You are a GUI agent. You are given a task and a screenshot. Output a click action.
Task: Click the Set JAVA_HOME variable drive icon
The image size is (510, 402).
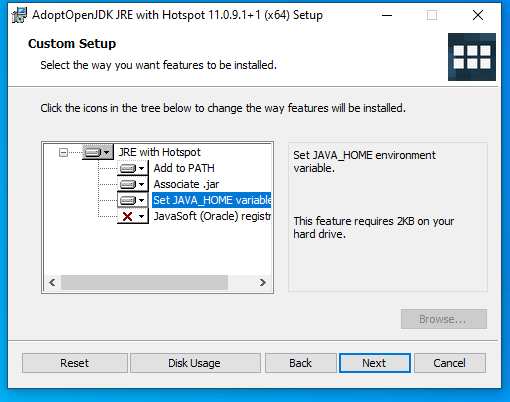coord(128,200)
